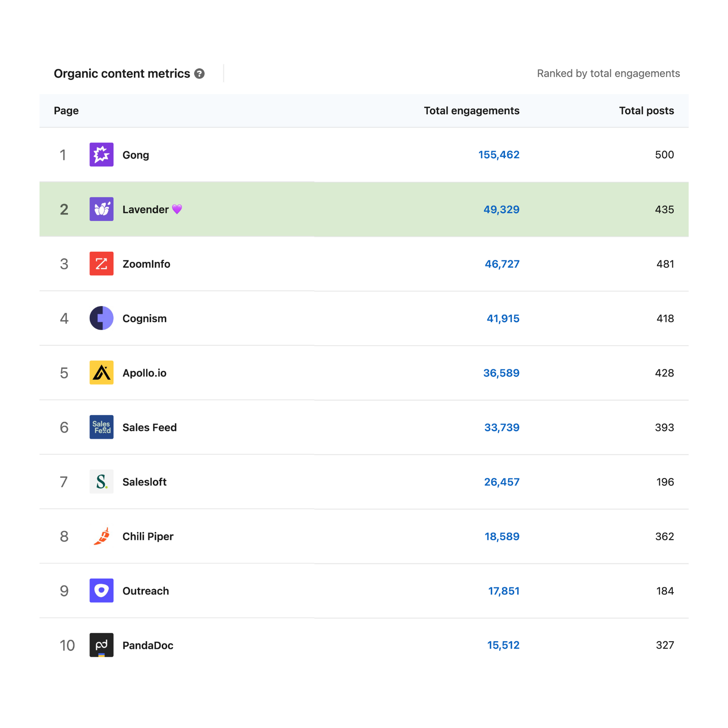Click the Cognism page name
The width and height of the screenshot is (728, 728).
[144, 319]
